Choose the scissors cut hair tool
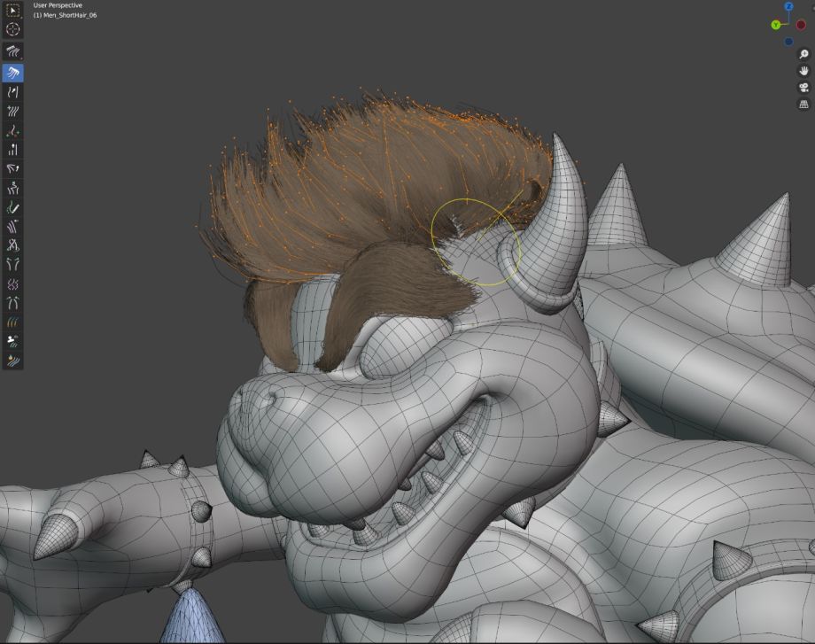Viewport: 815px width, 644px height. point(13,245)
